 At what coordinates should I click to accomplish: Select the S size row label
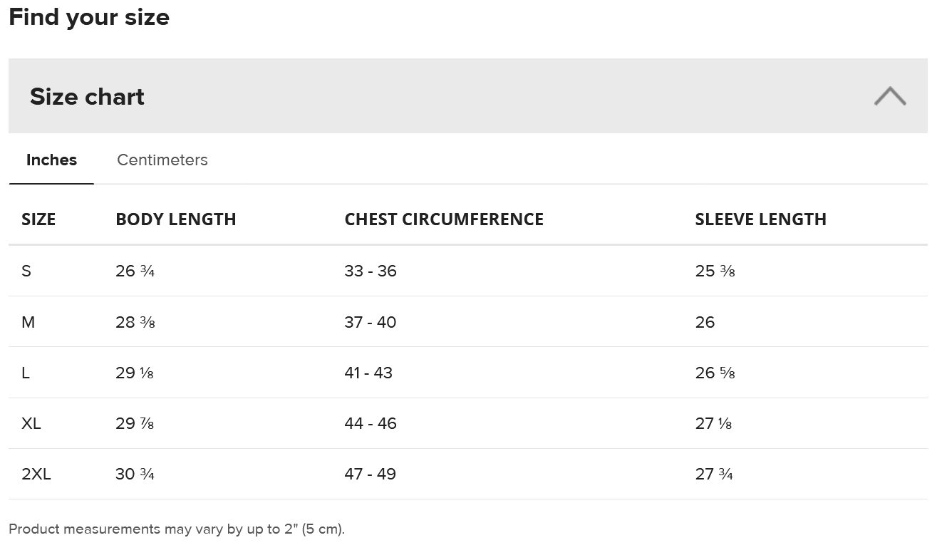coord(26,271)
